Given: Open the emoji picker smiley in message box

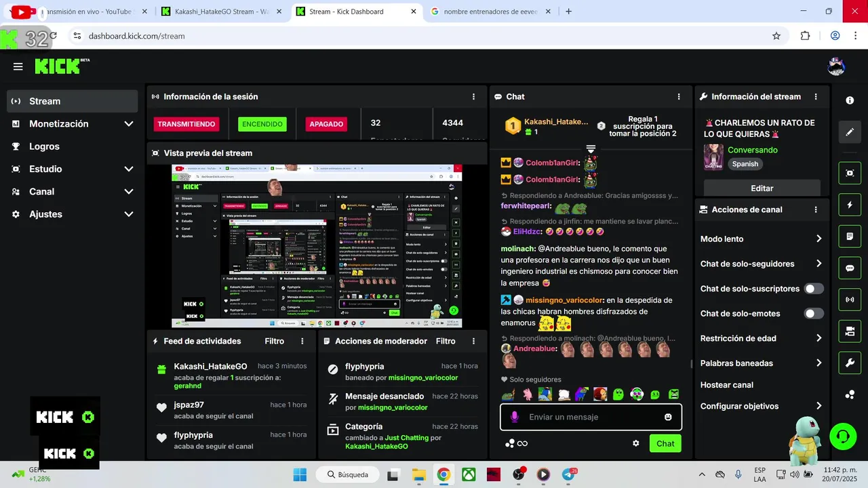Looking at the screenshot, I should (668, 417).
